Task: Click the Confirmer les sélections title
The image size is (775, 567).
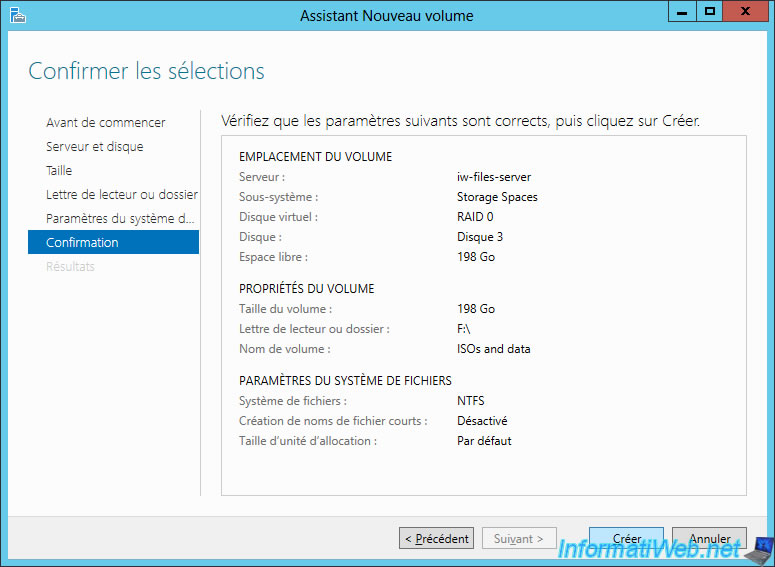Action: pyautogui.click(x=146, y=71)
